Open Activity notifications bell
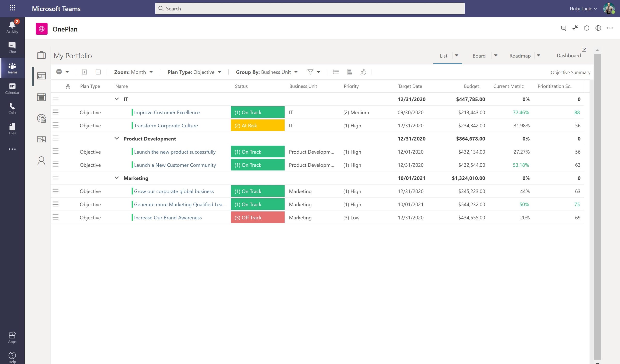 coord(12,27)
